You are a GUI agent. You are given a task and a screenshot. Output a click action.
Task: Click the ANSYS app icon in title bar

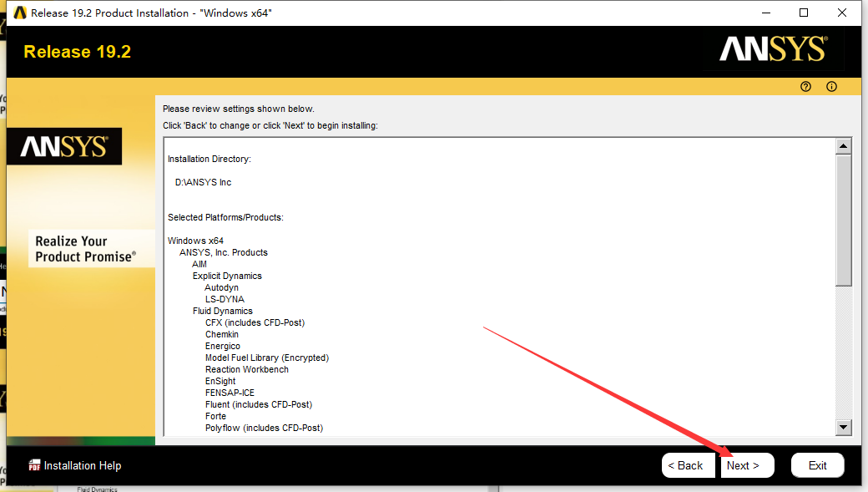click(18, 13)
